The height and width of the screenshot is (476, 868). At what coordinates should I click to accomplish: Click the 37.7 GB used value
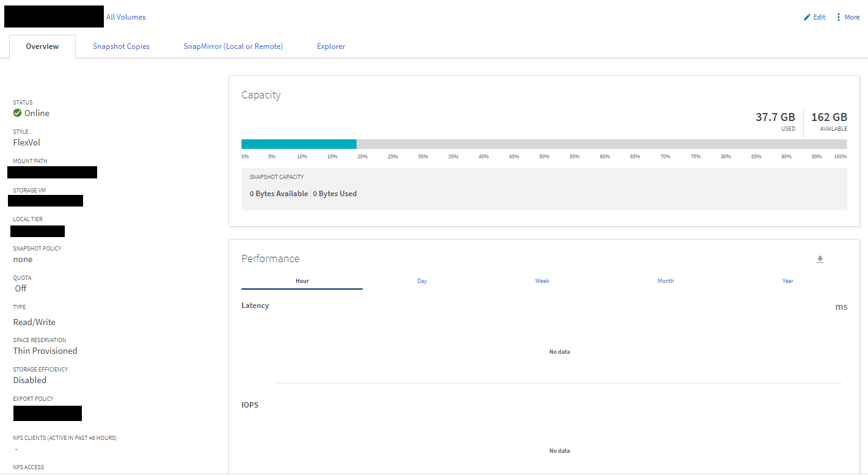(x=775, y=117)
